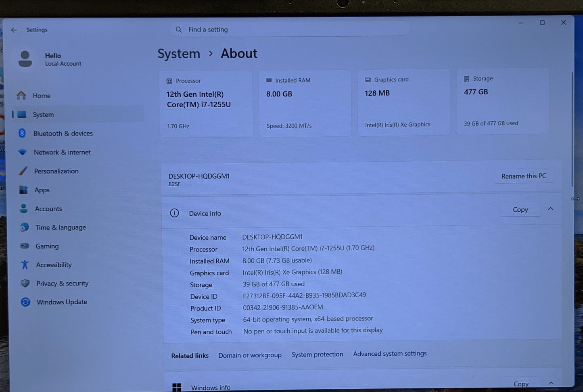Click the Windows logo beside Windows info
Viewport: 583px width, 392px height.
pyautogui.click(x=177, y=387)
